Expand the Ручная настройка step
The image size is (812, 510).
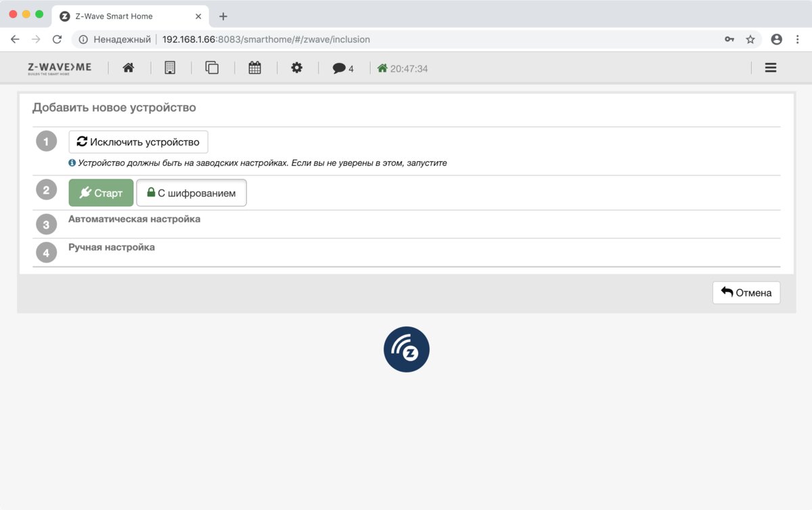click(x=112, y=247)
